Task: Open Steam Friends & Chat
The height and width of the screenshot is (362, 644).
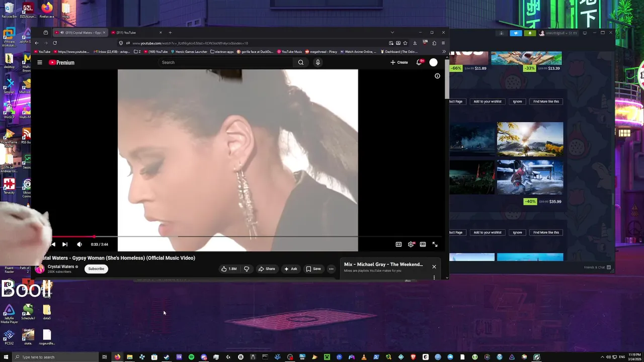Action: [598, 267]
